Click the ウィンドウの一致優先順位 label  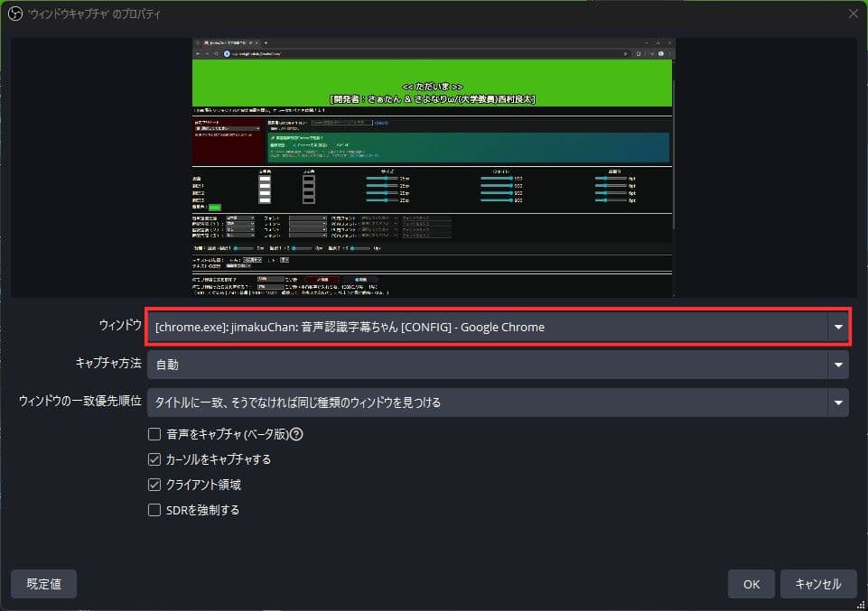[x=80, y=402]
